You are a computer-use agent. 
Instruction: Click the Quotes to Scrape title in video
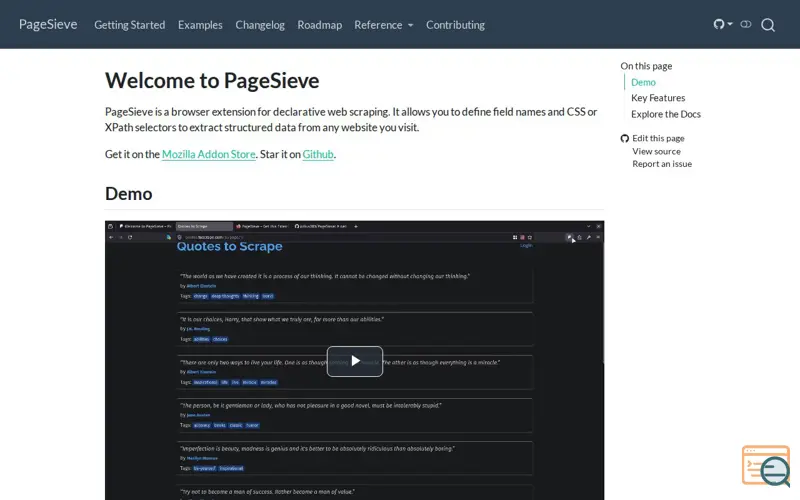tap(229, 246)
